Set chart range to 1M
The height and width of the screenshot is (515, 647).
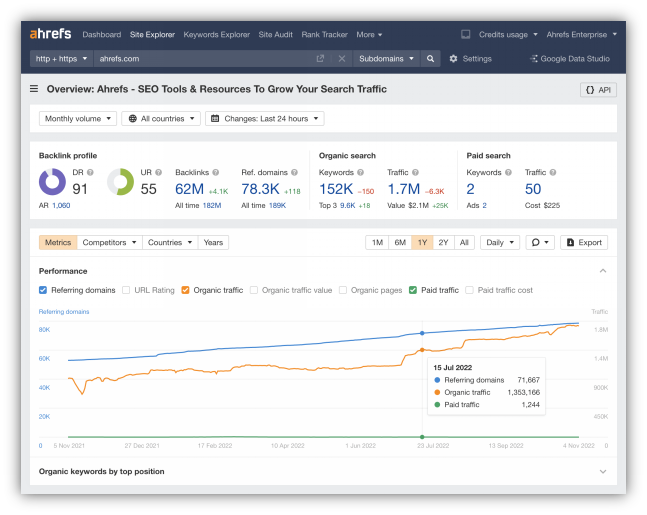[377, 242]
